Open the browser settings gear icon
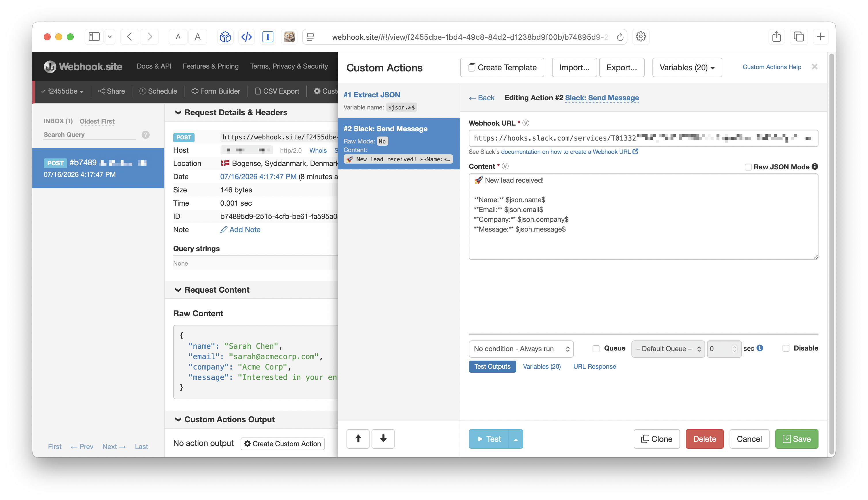 (641, 37)
